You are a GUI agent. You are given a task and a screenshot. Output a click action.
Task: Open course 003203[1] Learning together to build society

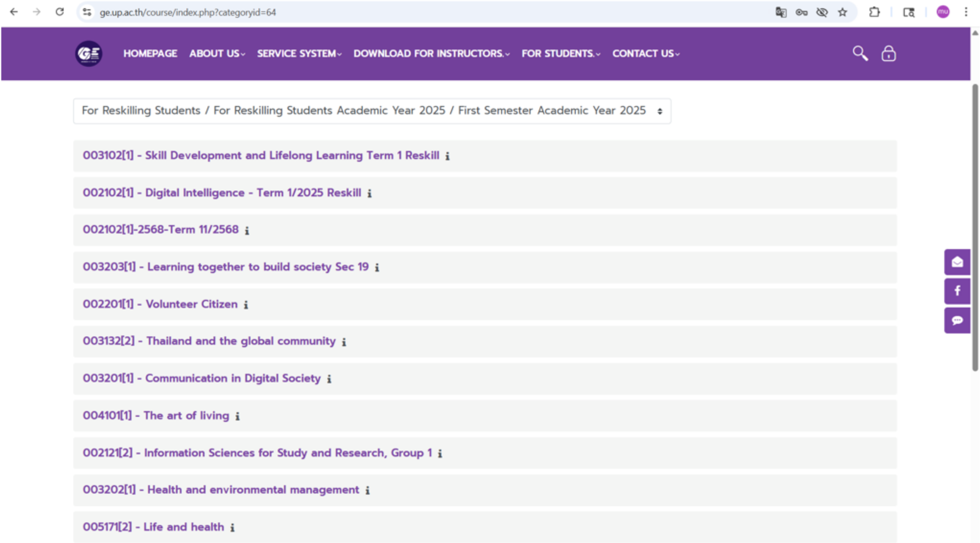click(x=225, y=267)
